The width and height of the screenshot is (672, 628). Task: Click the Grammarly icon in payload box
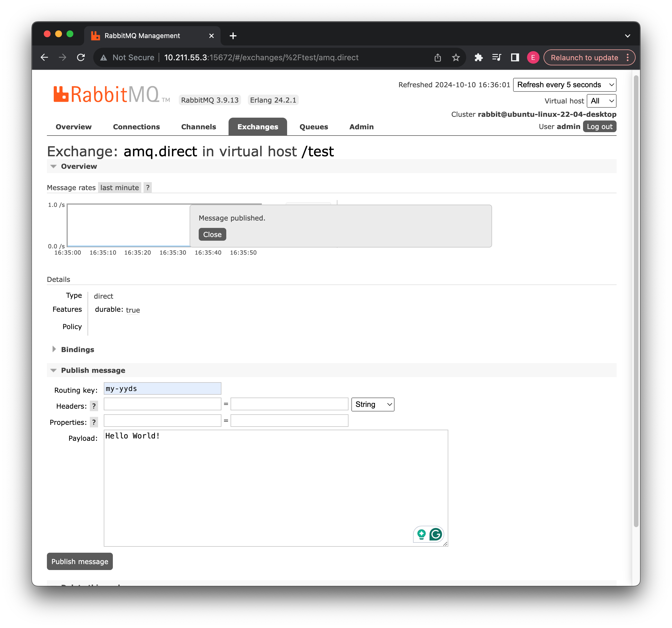pos(435,535)
